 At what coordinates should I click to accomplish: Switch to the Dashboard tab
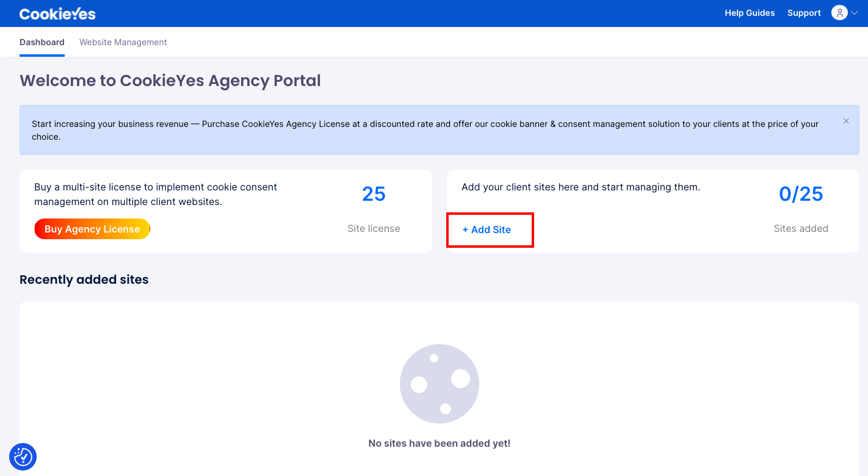(42, 42)
